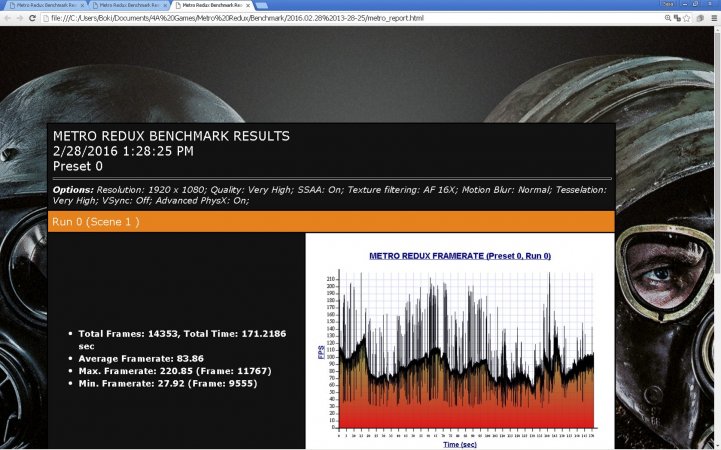Click the framerate graph chart area
Viewport: 721px width, 450px height.
point(466,350)
